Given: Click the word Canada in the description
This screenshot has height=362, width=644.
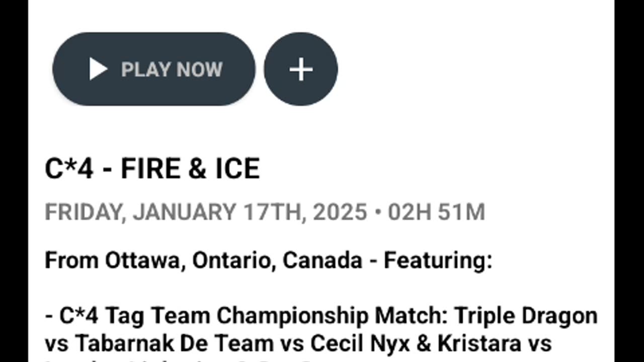Looking at the screenshot, I should (x=323, y=260).
